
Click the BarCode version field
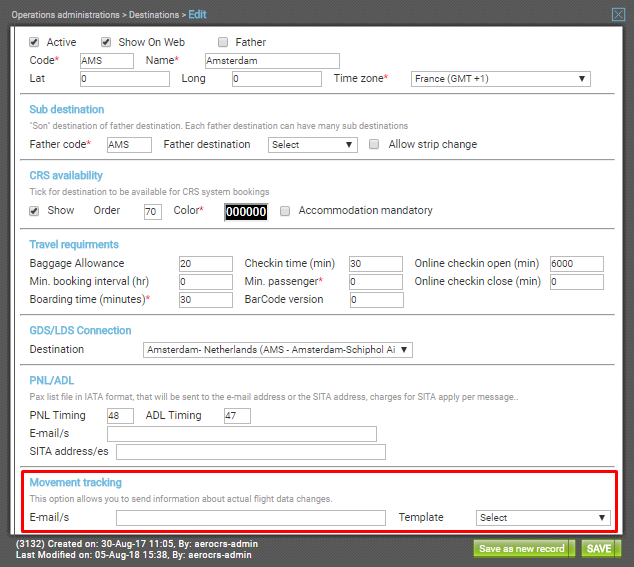coord(377,300)
